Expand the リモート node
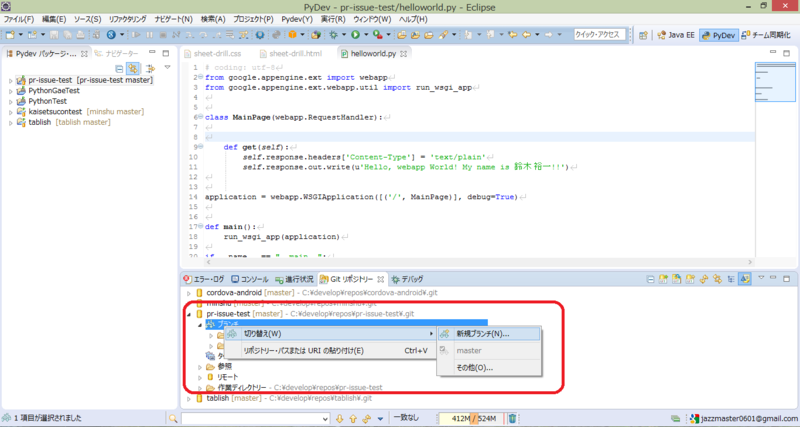 coord(200,378)
